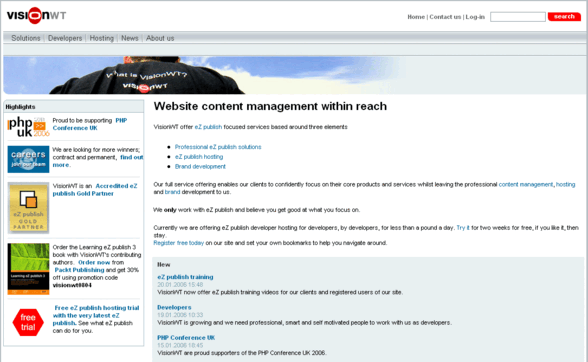The image size is (588, 362).
Task: Go to Home link in header
Action: coord(416,17)
